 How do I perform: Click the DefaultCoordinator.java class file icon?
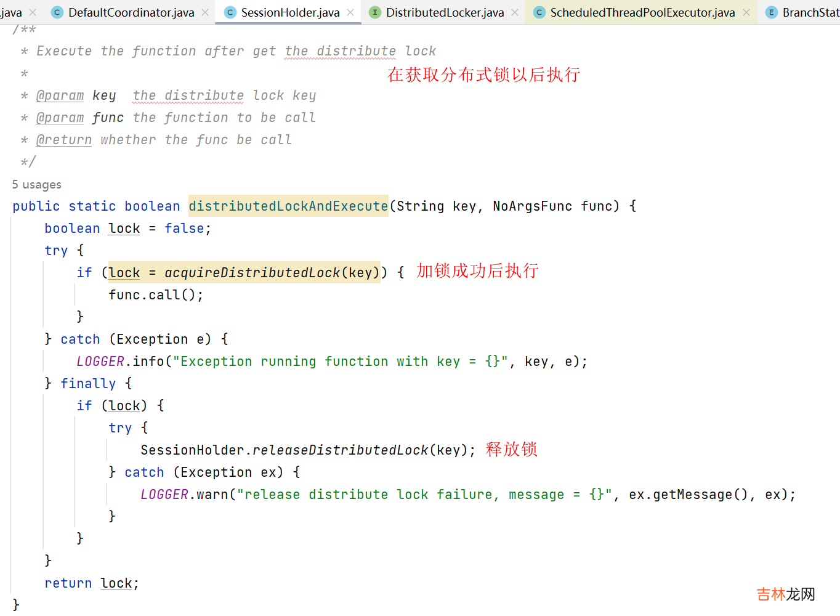pos(57,12)
